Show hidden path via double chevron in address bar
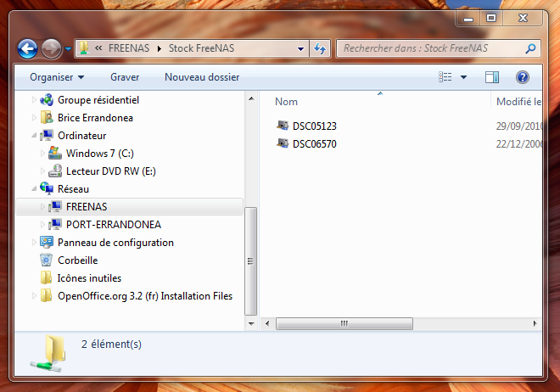 (x=98, y=48)
